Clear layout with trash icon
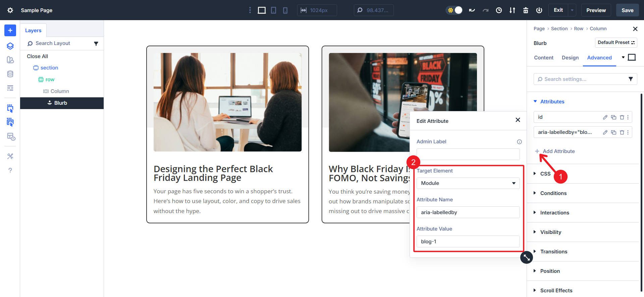The image size is (644, 297). tap(526, 10)
